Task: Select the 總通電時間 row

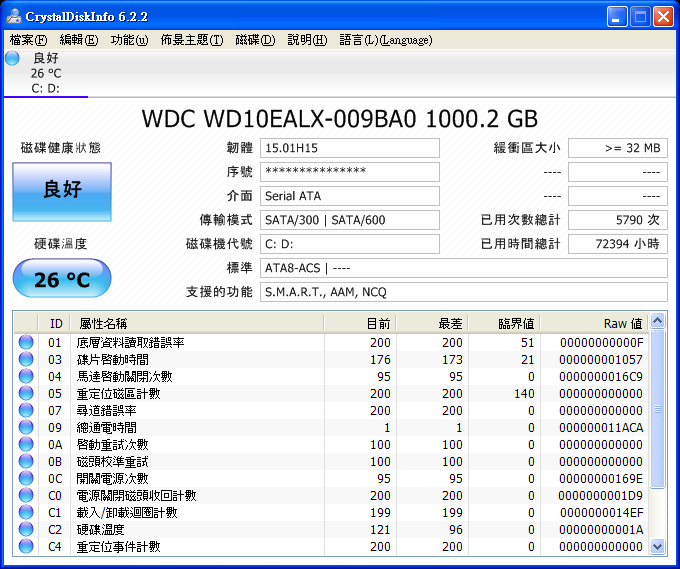Action: [x=331, y=427]
